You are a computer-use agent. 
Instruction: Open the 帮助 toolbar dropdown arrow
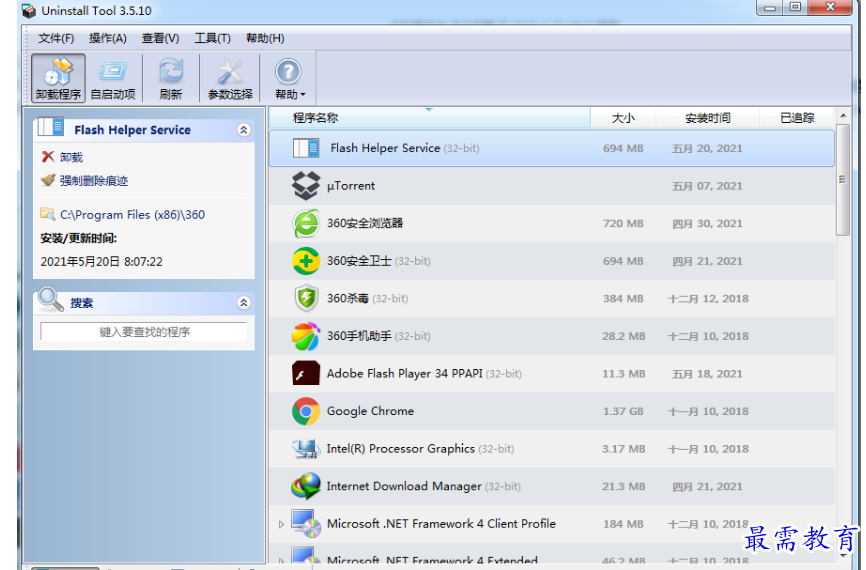click(302, 95)
